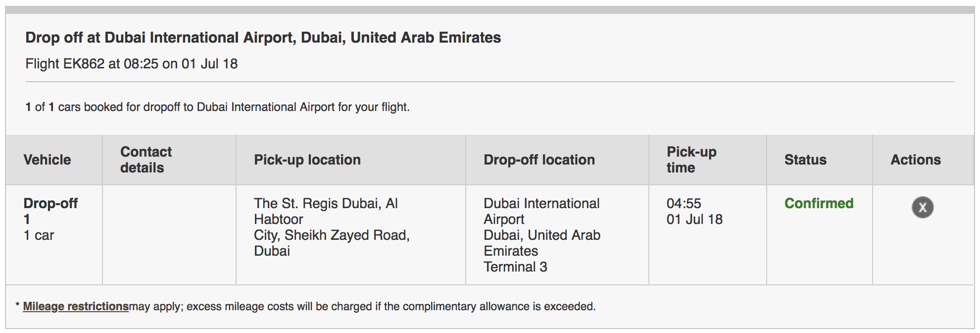Open the Mileage restrictions link
The height and width of the screenshot is (333, 980).
(x=76, y=306)
